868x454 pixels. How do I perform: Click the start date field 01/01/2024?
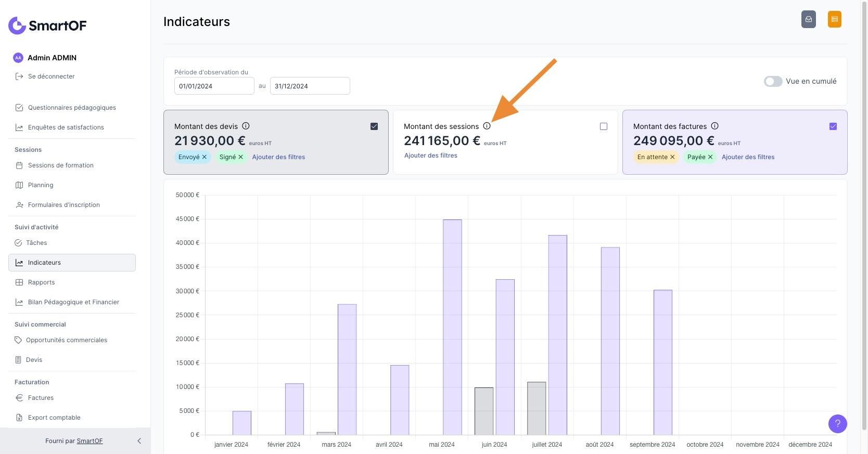[x=214, y=86]
